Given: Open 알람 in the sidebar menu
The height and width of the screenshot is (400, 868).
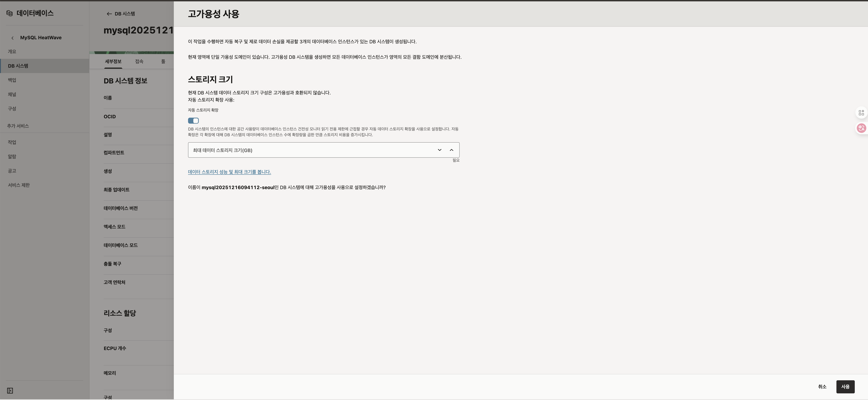Looking at the screenshot, I should click(12, 156).
